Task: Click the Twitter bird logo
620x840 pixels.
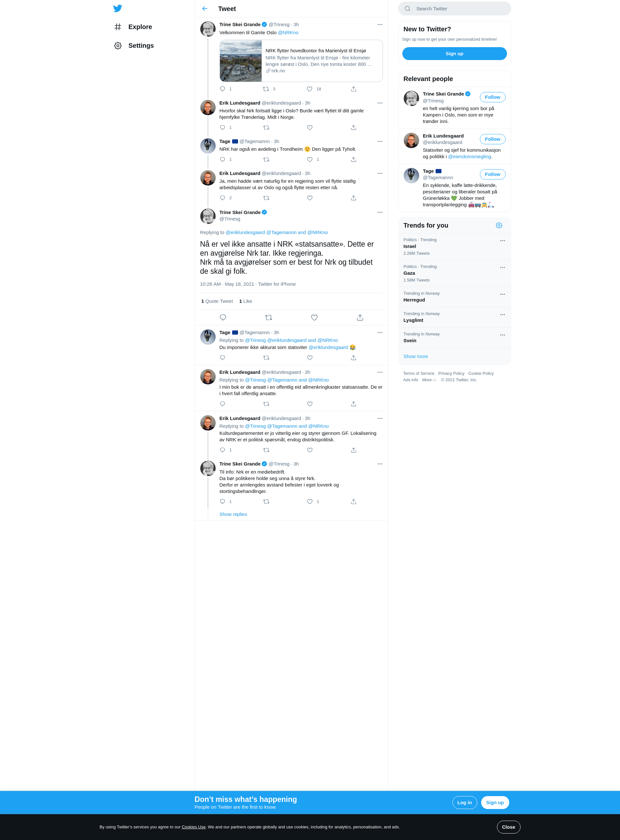Action: pyautogui.click(x=118, y=8)
